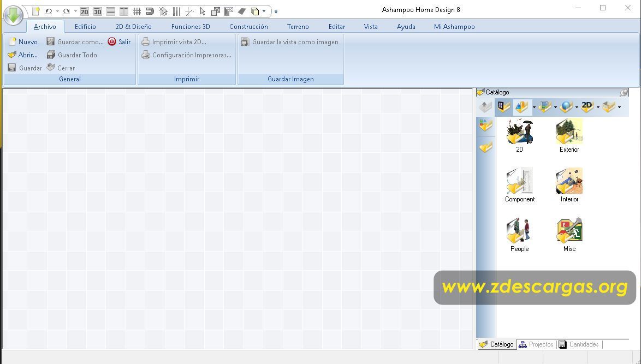This screenshot has height=364, width=641.
Task: Toggle the magnet snap icon
Action: (x=150, y=11)
